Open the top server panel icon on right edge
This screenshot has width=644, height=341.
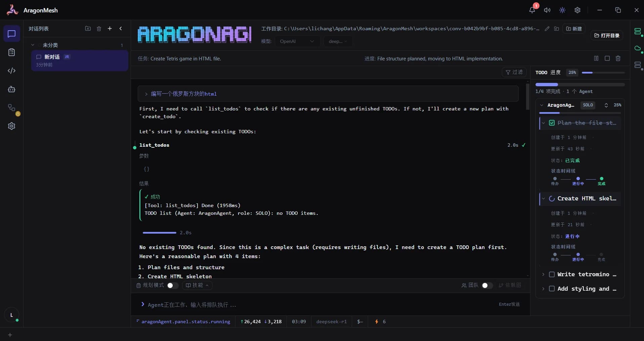637,32
